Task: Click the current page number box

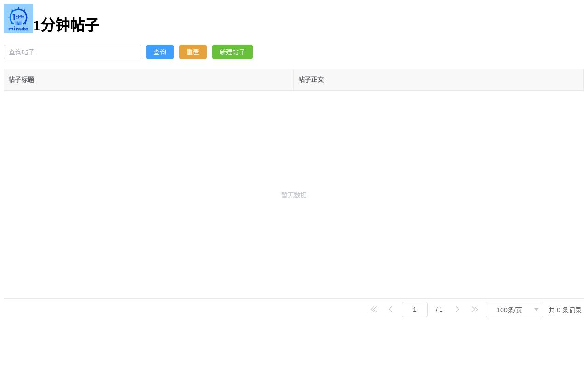Action: tap(414, 310)
